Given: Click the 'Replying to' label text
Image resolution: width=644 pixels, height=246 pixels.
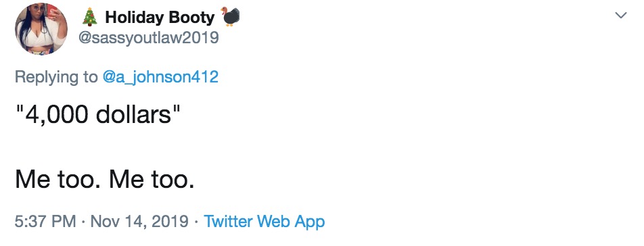Looking at the screenshot, I should tap(56, 76).
